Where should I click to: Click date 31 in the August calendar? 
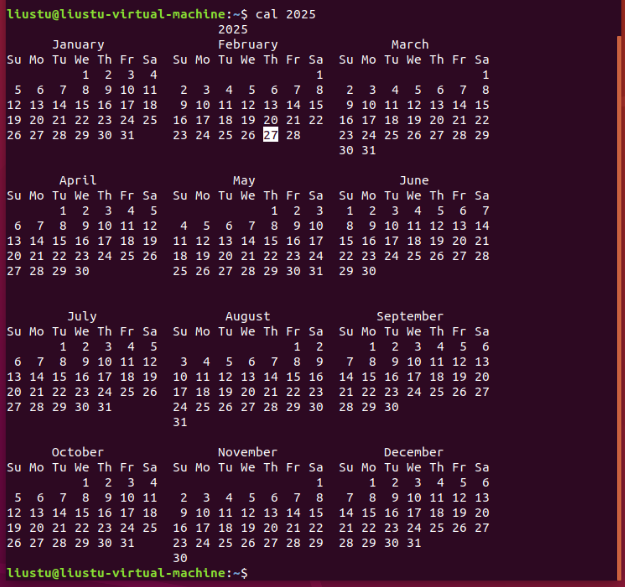[180, 422]
